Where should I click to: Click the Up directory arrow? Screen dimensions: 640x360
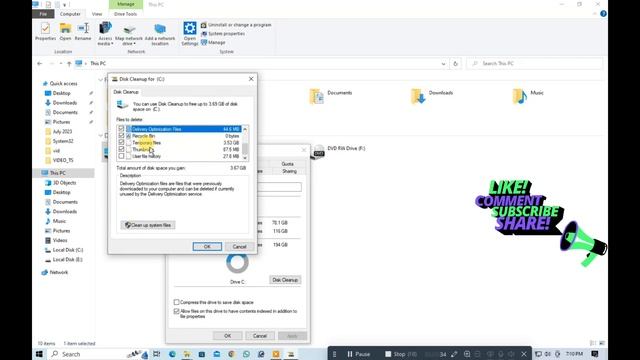[x=69, y=64]
